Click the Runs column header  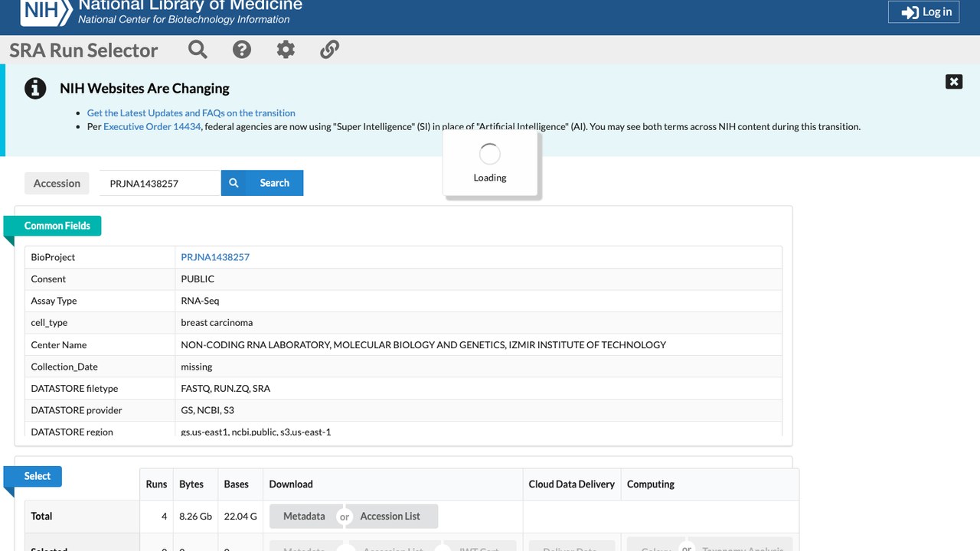[156, 484]
